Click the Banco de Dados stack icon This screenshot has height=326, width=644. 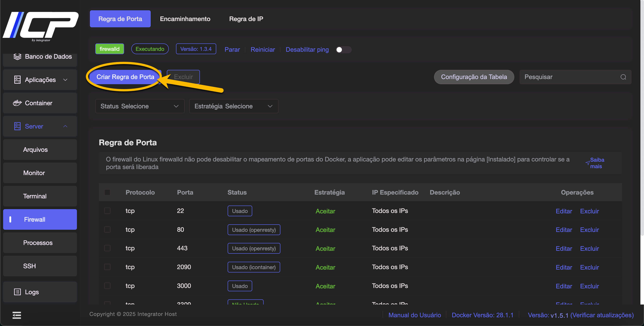tap(17, 57)
